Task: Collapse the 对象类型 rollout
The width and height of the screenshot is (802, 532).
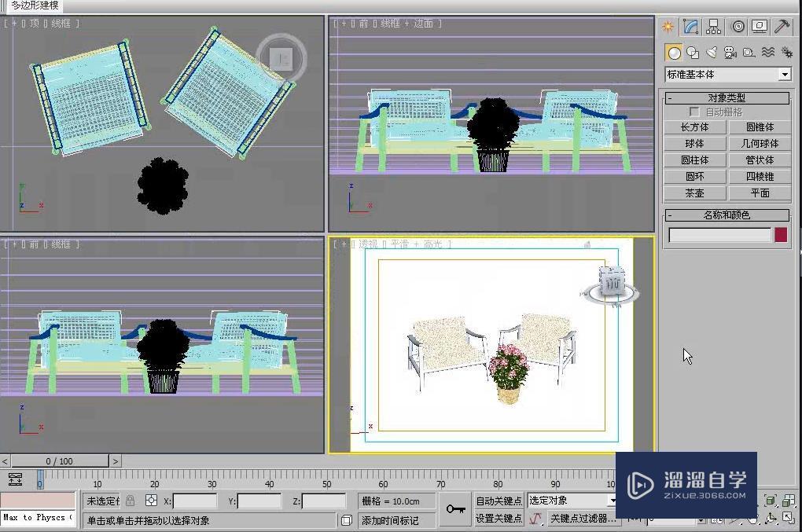Action: (727, 97)
